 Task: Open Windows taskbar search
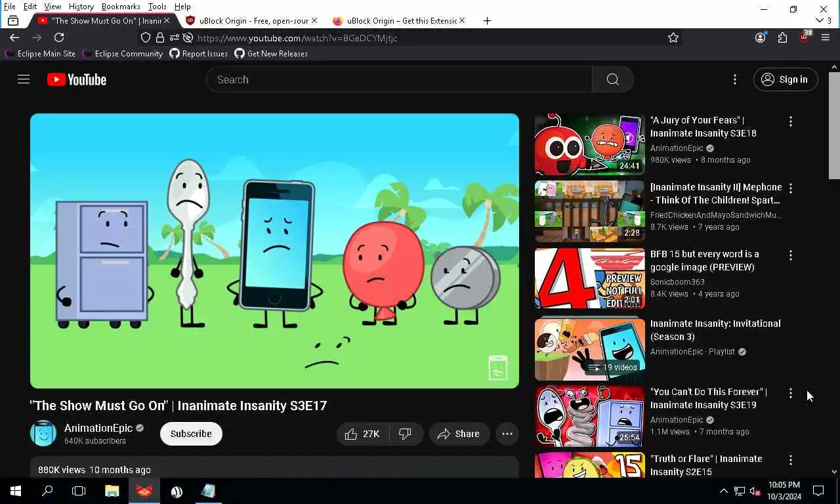[47, 491]
